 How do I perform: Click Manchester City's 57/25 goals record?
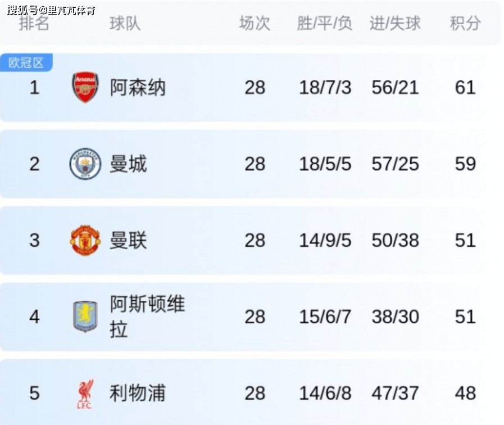(x=395, y=164)
